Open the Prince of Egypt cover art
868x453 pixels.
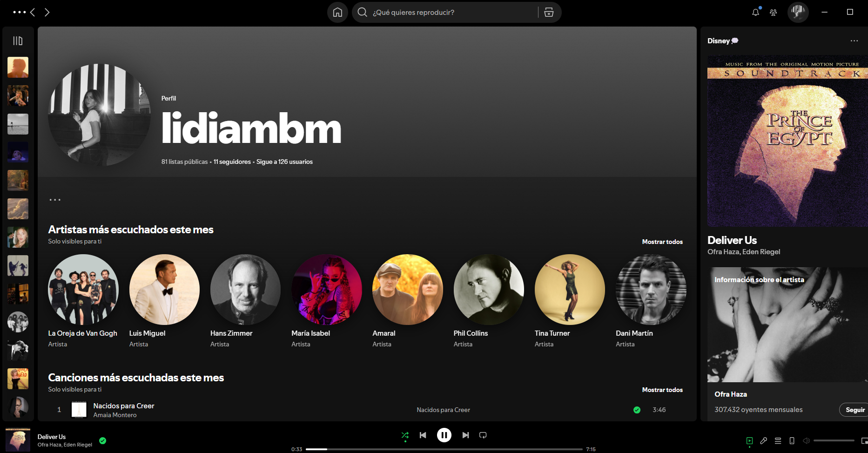pyautogui.click(x=787, y=141)
